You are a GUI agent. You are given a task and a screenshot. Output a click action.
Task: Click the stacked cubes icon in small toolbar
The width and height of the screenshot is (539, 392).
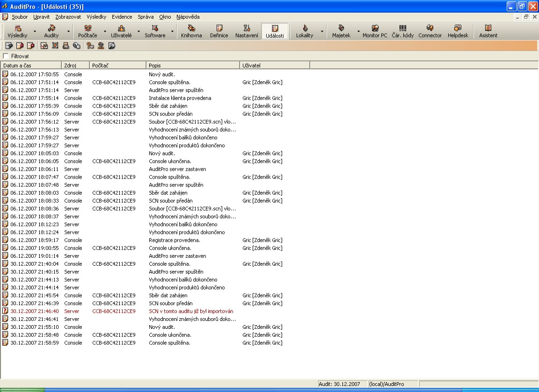tap(77, 46)
